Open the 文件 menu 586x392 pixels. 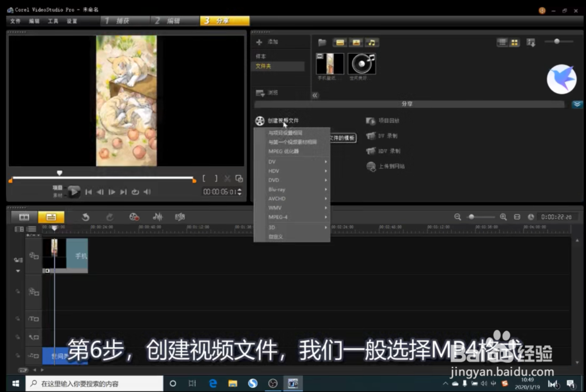point(15,21)
